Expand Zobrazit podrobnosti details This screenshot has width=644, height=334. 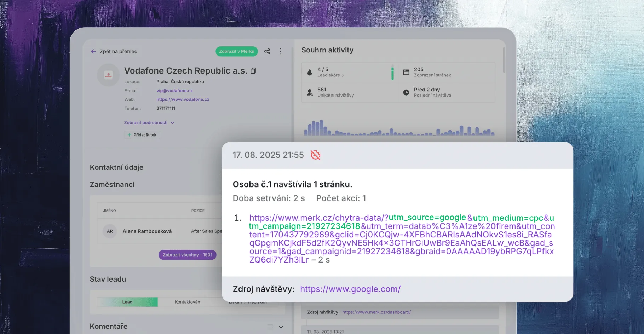(x=149, y=122)
